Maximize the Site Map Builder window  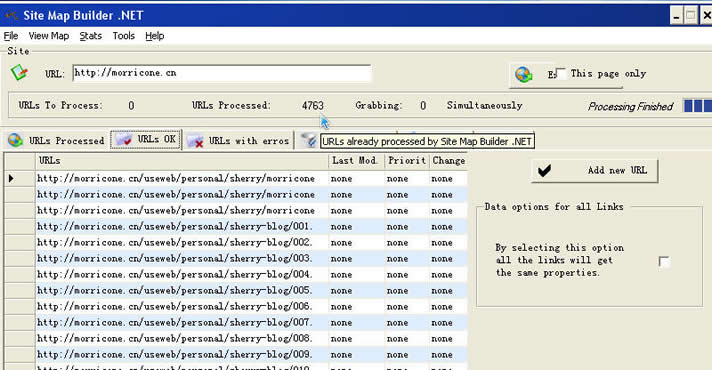coord(691,16)
